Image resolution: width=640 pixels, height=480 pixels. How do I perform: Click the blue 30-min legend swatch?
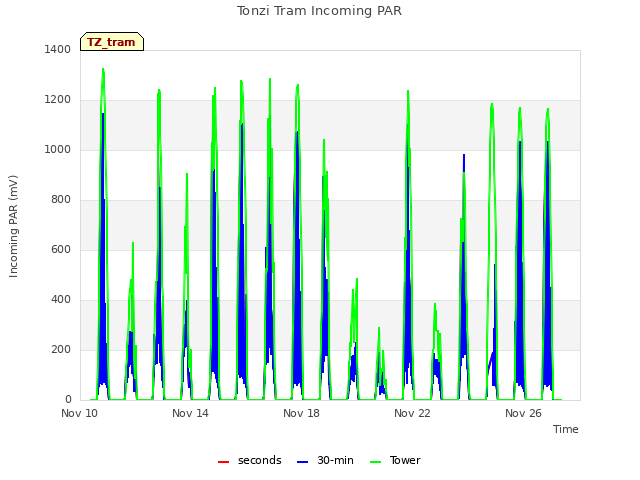(x=302, y=462)
